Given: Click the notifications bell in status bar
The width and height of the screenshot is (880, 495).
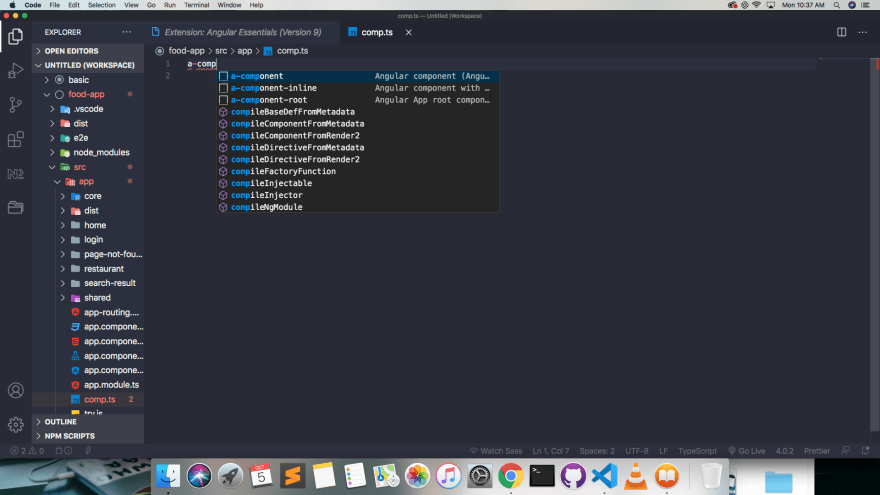Looking at the screenshot, I should (x=865, y=451).
